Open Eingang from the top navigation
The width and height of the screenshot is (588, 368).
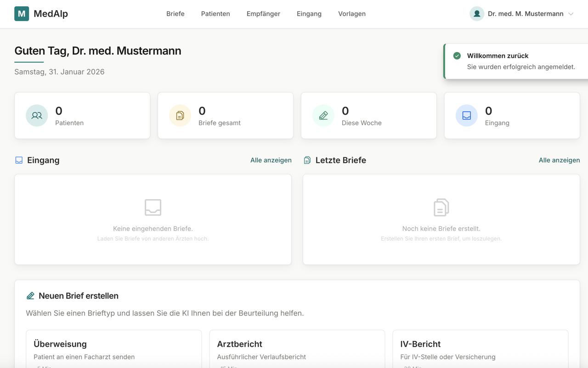pos(309,13)
